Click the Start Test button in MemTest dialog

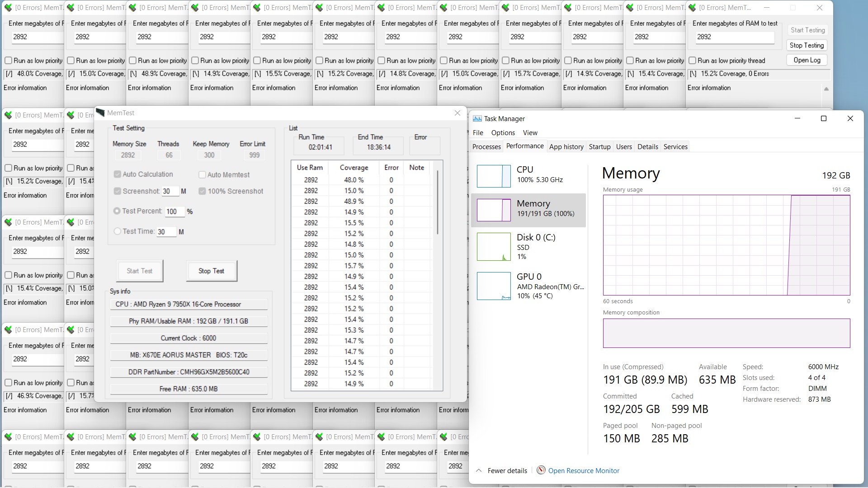pyautogui.click(x=140, y=271)
